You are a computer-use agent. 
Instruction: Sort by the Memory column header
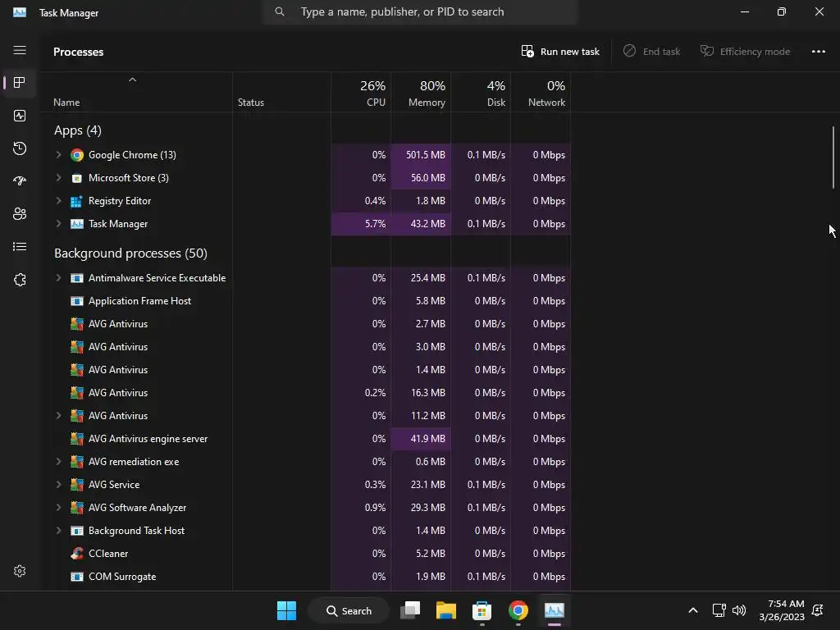(421, 93)
